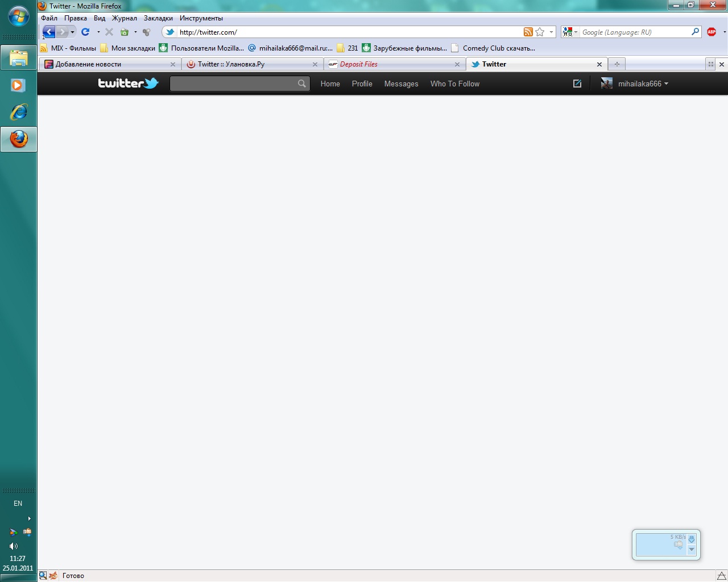728x582 pixels.
Task: Bookmark this page with star icon
Action: coord(540,32)
